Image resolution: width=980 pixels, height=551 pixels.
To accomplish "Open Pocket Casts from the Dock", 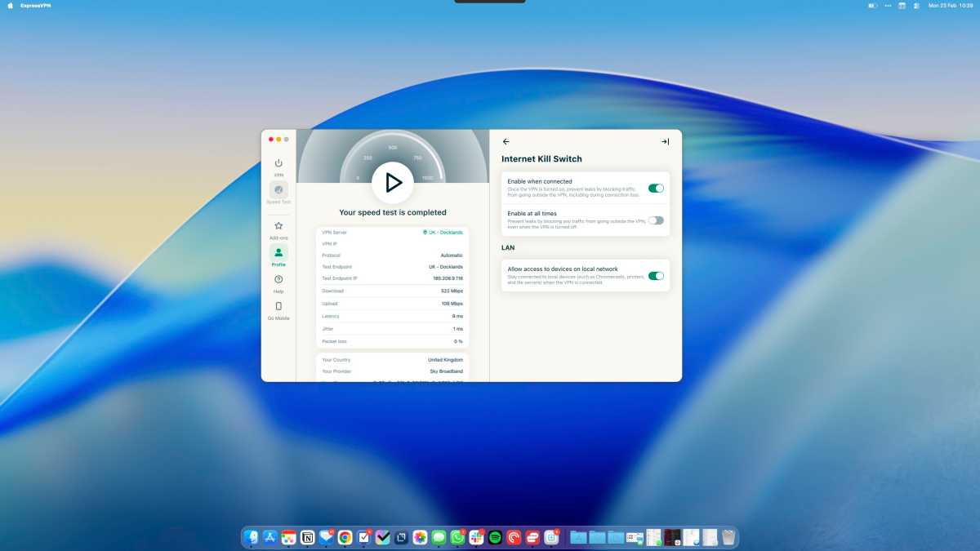I will 514,537.
